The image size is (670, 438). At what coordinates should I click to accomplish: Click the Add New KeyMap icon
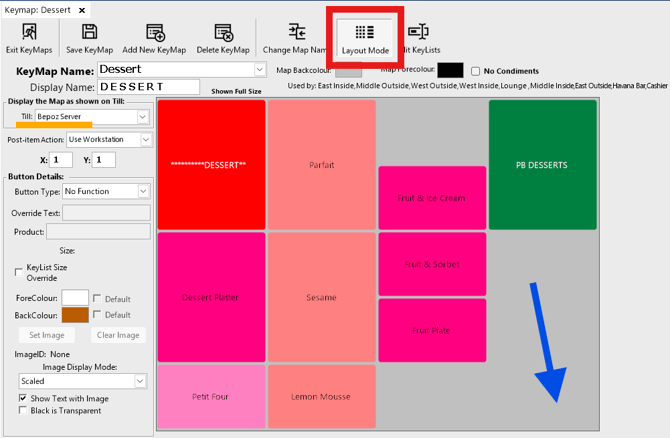pyautogui.click(x=155, y=33)
